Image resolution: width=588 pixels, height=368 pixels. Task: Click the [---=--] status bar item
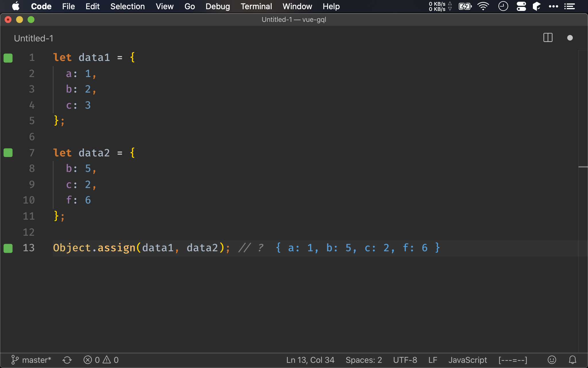pos(513,360)
